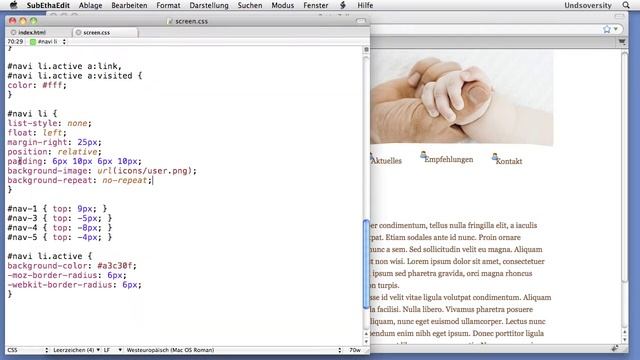This screenshot has height=360, width=640.
Task: Open the Bearbeiten menu
Action: (129, 5)
